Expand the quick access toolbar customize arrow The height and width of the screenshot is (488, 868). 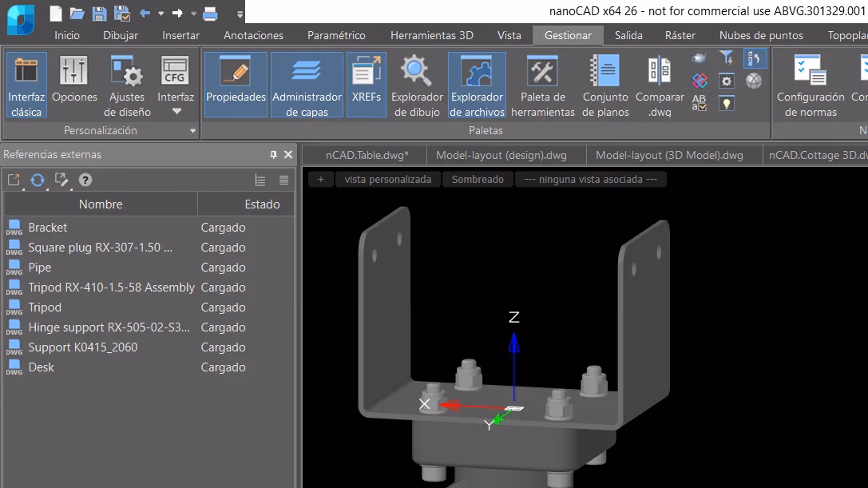coord(240,14)
